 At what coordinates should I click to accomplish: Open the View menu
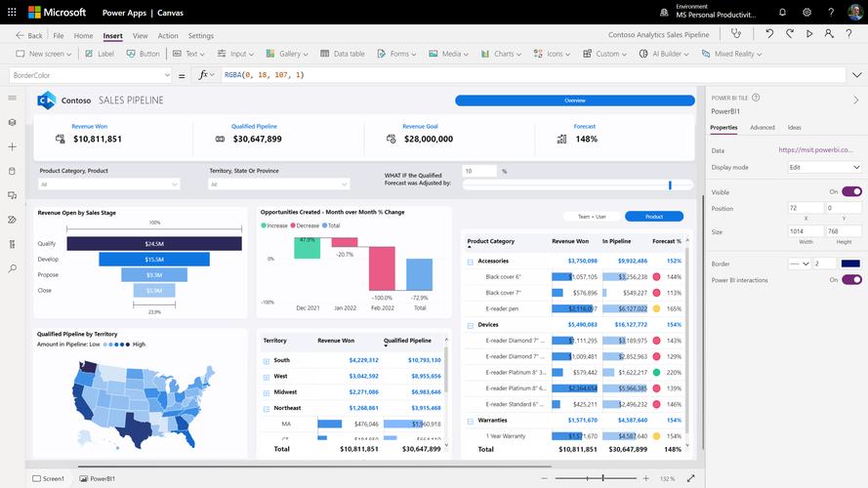[x=139, y=35]
